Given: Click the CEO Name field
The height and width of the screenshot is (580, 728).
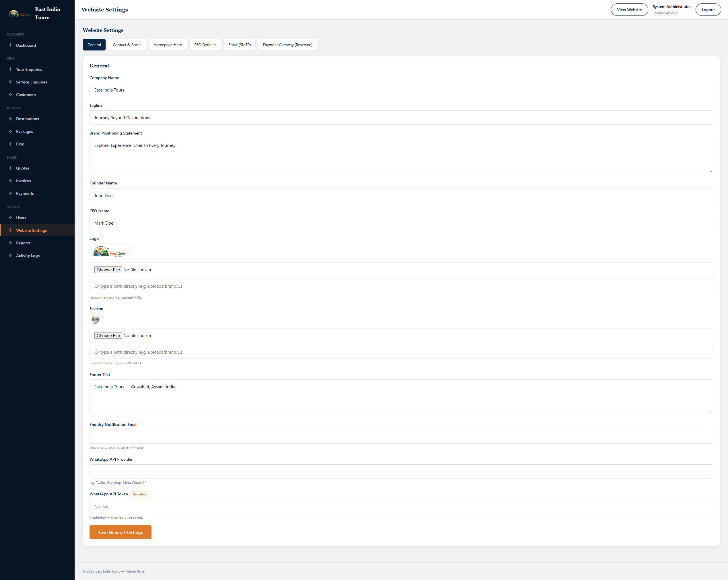Looking at the screenshot, I should (401, 223).
